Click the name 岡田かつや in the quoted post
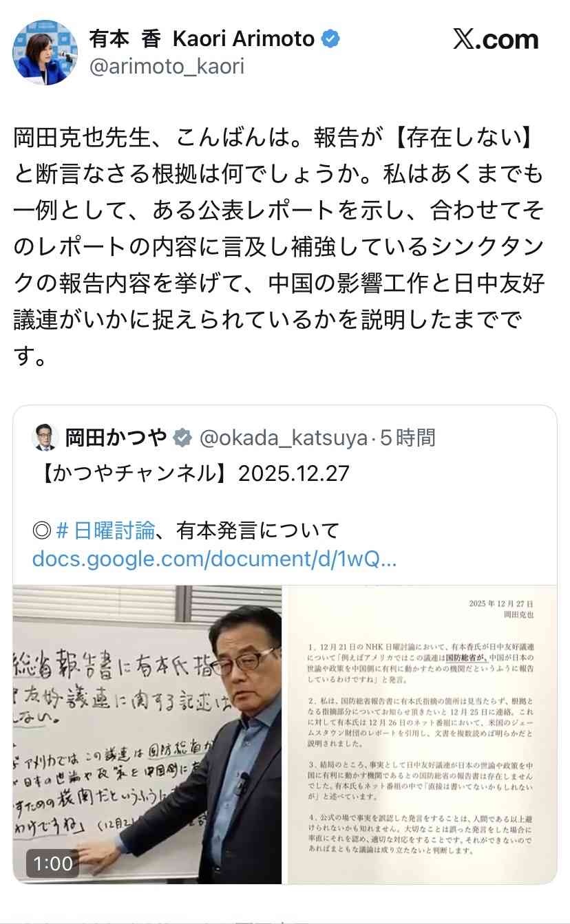This screenshot has height=924, width=570. pyautogui.click(x=116, y=437)
